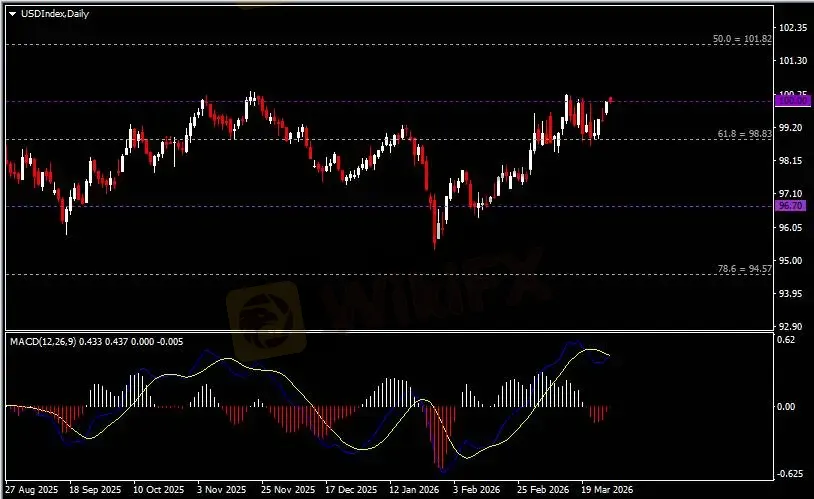Screen dimensions: 814x499
Task: Click the 3 Nov 2025 date label
Action: click(221, 491)
